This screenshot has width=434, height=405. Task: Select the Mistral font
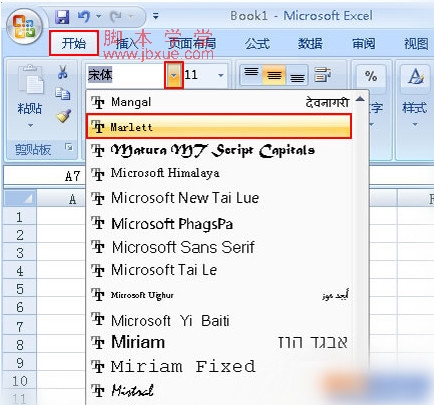[220, 390]
